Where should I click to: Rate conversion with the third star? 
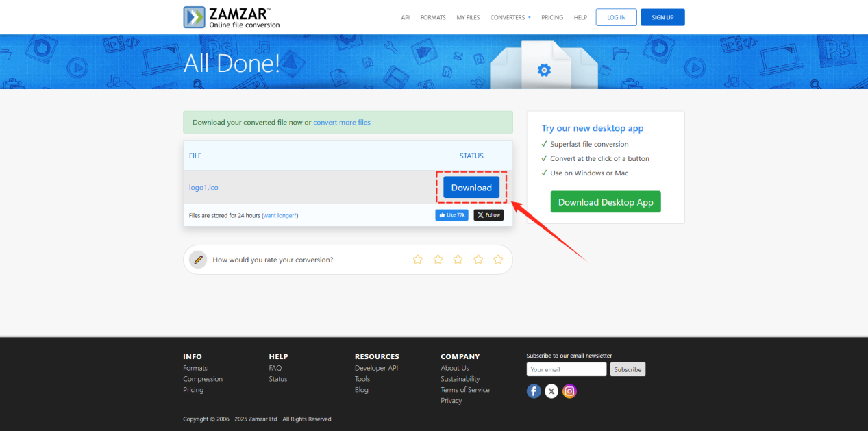click(x=458, y=260)
